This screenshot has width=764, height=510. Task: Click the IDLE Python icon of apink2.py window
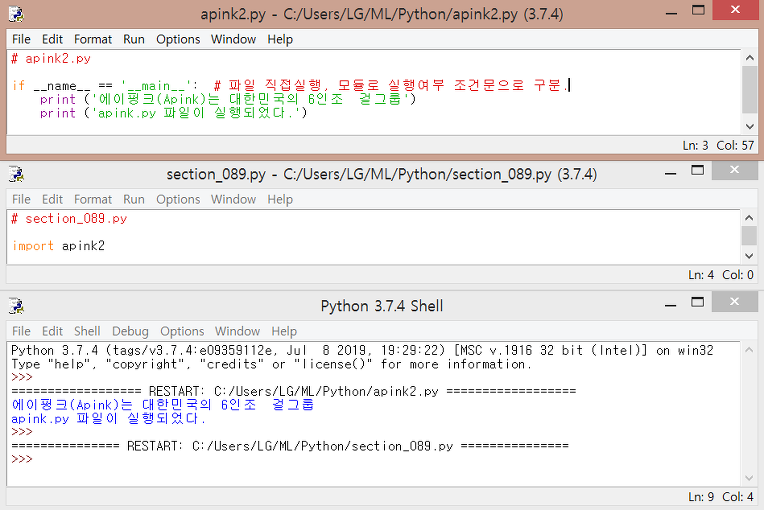pos(16,14)
